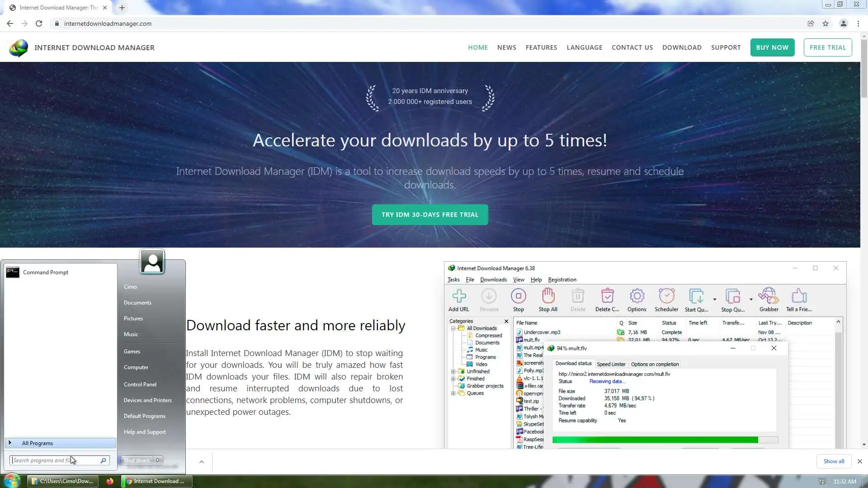Click the page vertical scrollbar thumb
This screenshot has height=488, width=868.
864,68
